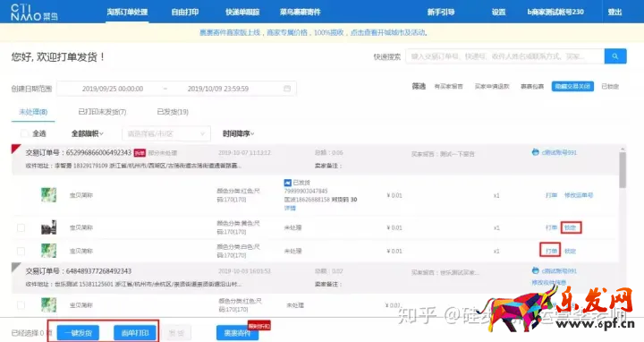Click the order list vertical scrollbar
This screenshot has width=644, height=342.
[x=623, y=169]
